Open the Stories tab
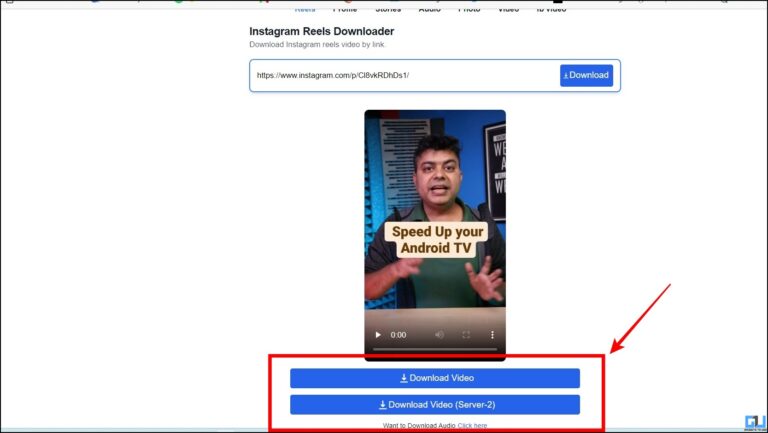Image resolution: width=768 pixels, height=433 pixels. click(x=387, y=9)
